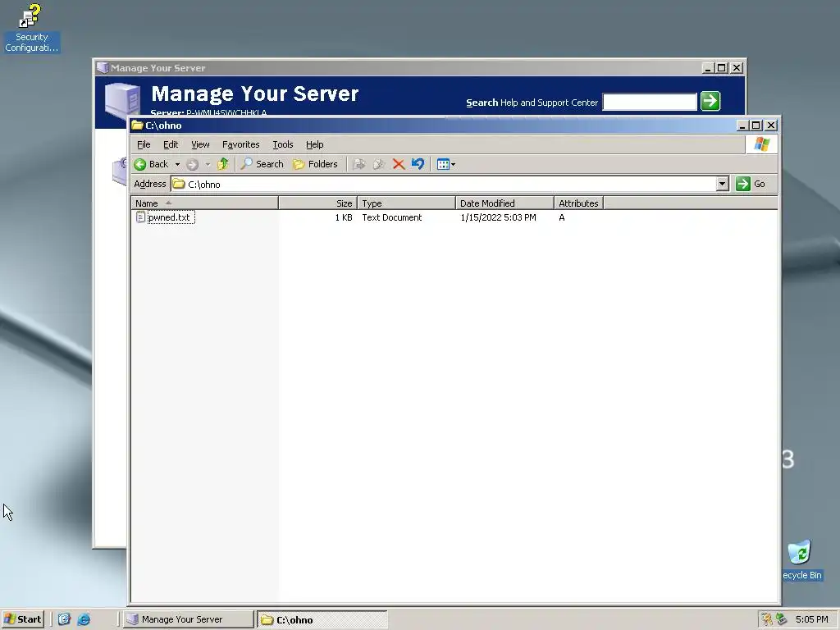Delete the file with red X icon

point(398,164)
